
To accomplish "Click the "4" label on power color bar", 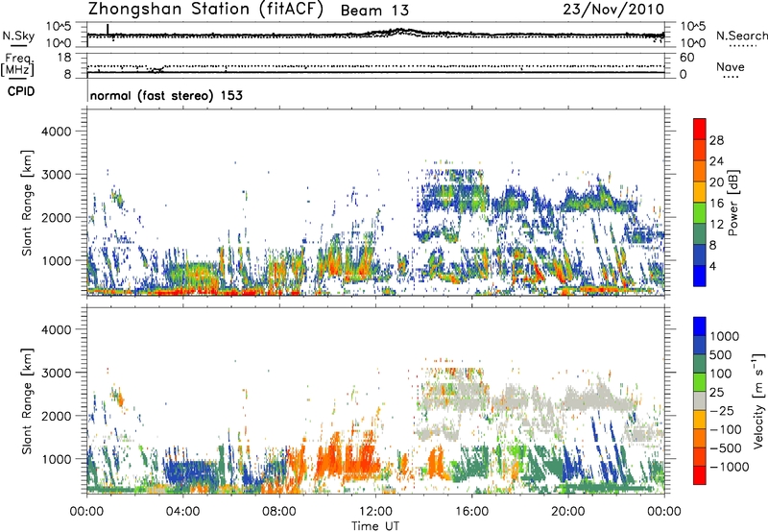I will point(713,266).
